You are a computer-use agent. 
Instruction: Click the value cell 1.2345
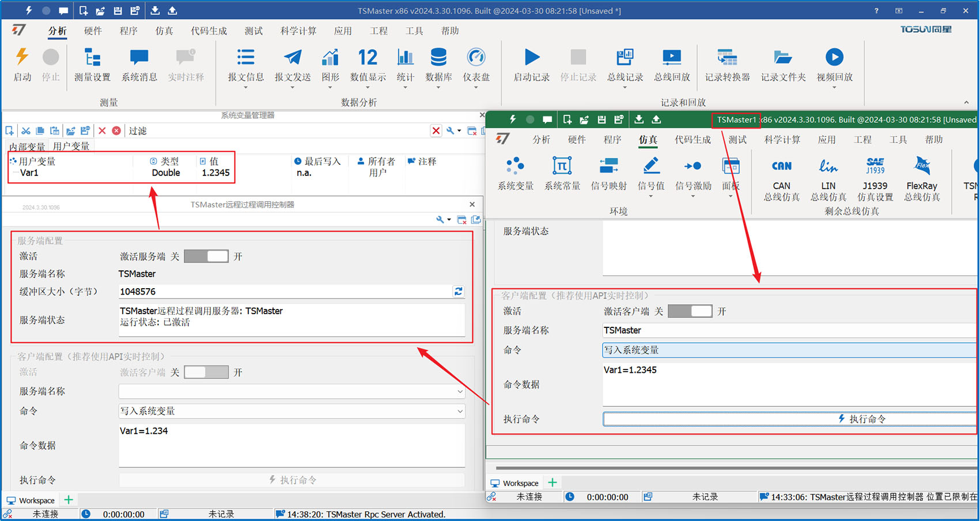pos(215,173)
